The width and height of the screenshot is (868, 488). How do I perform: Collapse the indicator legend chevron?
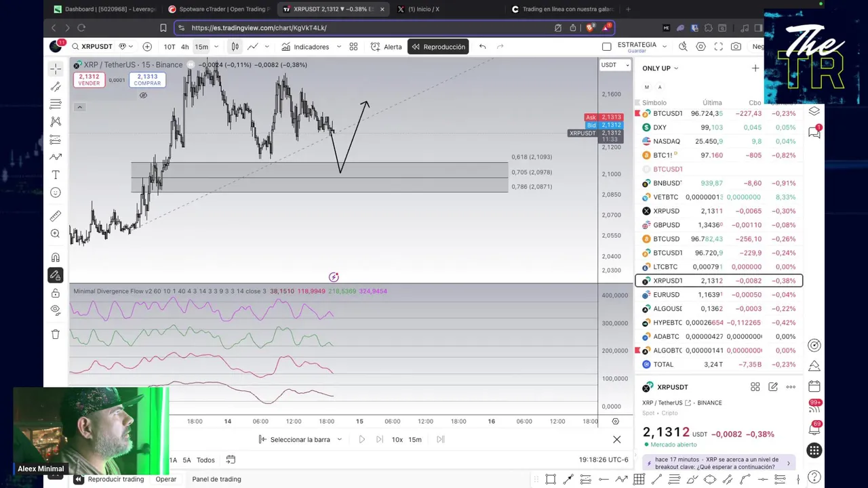pyautogui.click(x=79, y=107)
